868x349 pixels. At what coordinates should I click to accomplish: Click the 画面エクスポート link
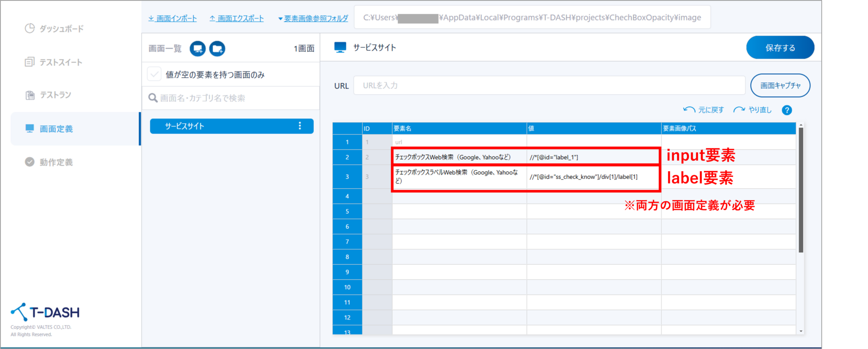tap(236, 19)
